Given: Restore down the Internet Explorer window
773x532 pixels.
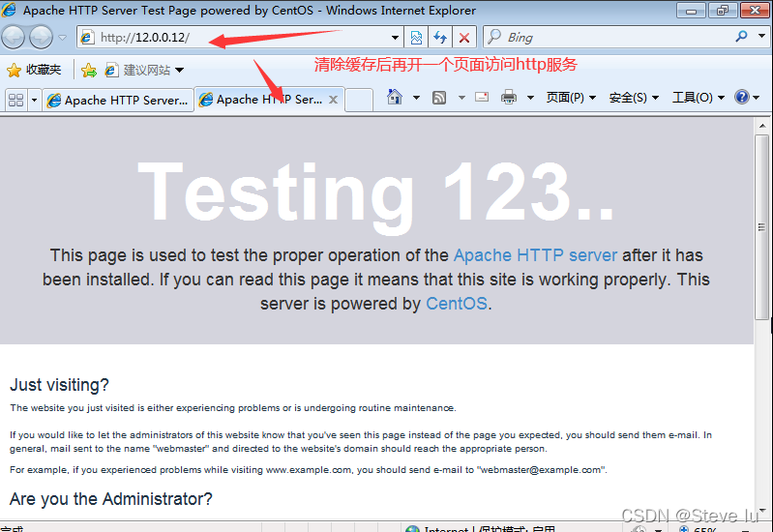Looking at the screenshot, I should click(x=723, y=11).
